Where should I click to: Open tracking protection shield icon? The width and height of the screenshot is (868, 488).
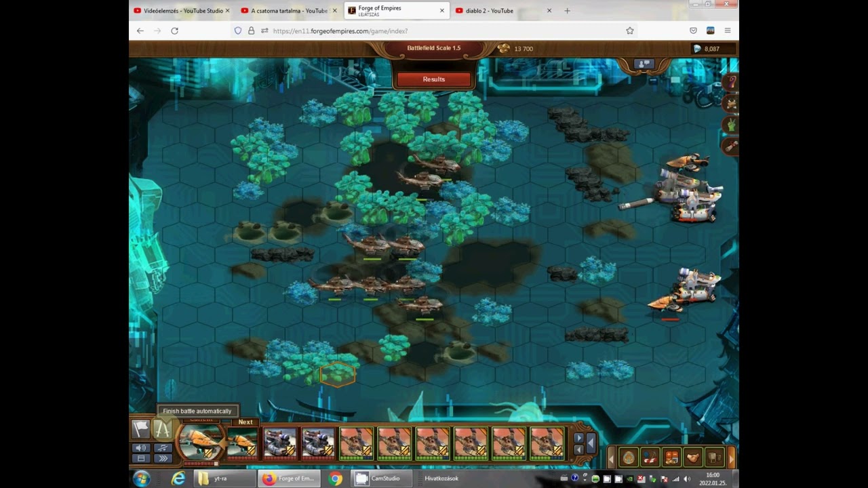point(237,30)
